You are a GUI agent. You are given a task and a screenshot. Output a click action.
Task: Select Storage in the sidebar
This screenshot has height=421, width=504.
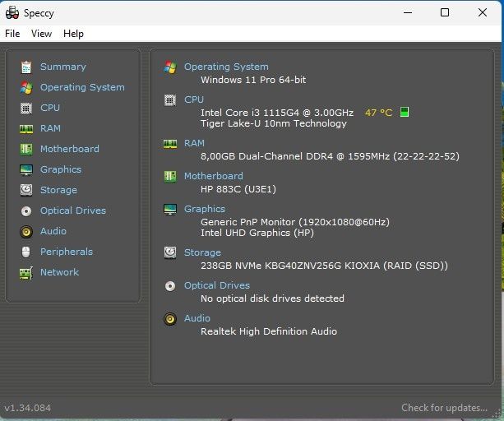58,190
